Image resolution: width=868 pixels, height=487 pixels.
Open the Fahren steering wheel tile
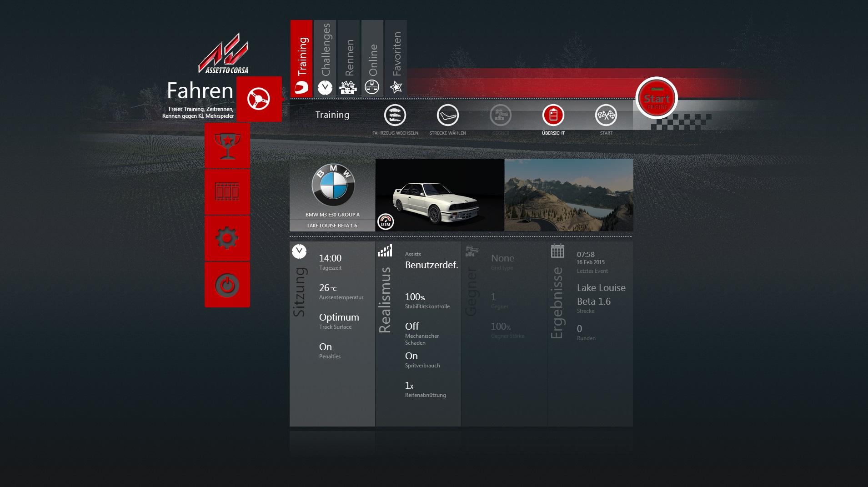tap(259, 99)
